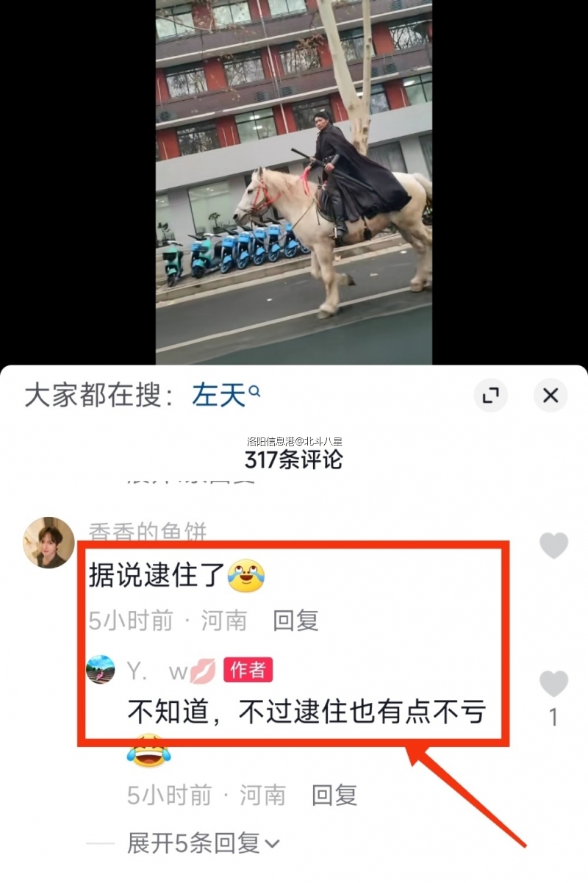
Task: Tap search icon next to 左天
Action: 255,392
